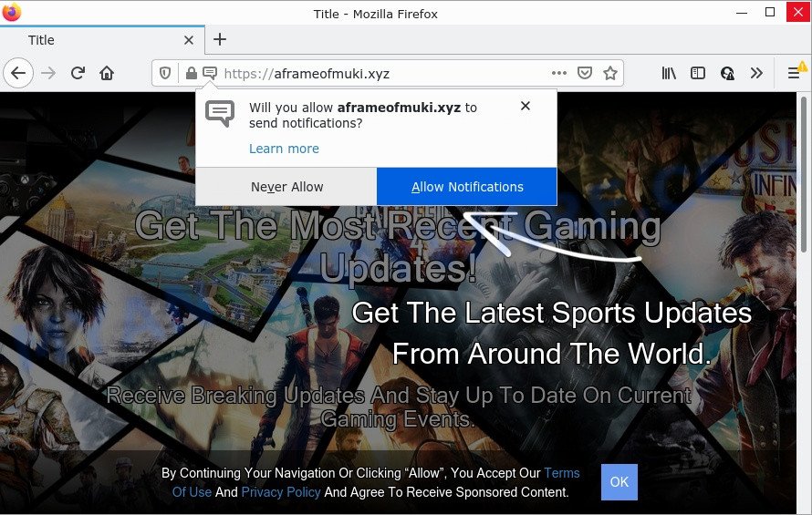Image resolution: width=812 pixels, height=515 pixels.
Task: Open page actions three-dot menu
Action: [x=558, y=74]
